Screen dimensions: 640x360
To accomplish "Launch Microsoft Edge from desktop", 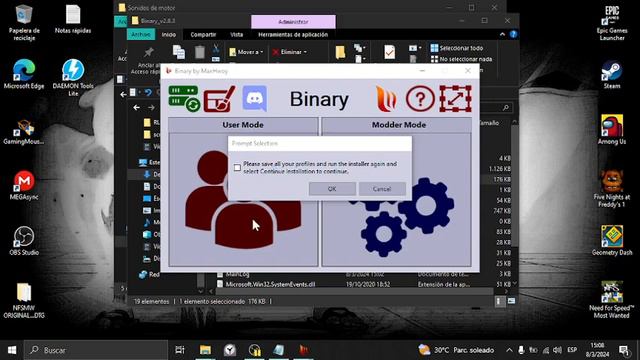I will pos(24,74).
